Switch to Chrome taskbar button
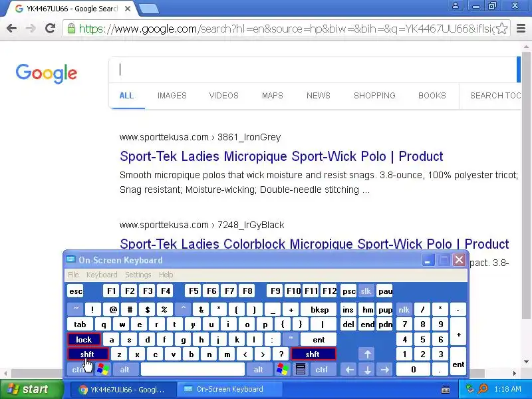The width and height of the screenshot is (532, 399). [123, 390]
